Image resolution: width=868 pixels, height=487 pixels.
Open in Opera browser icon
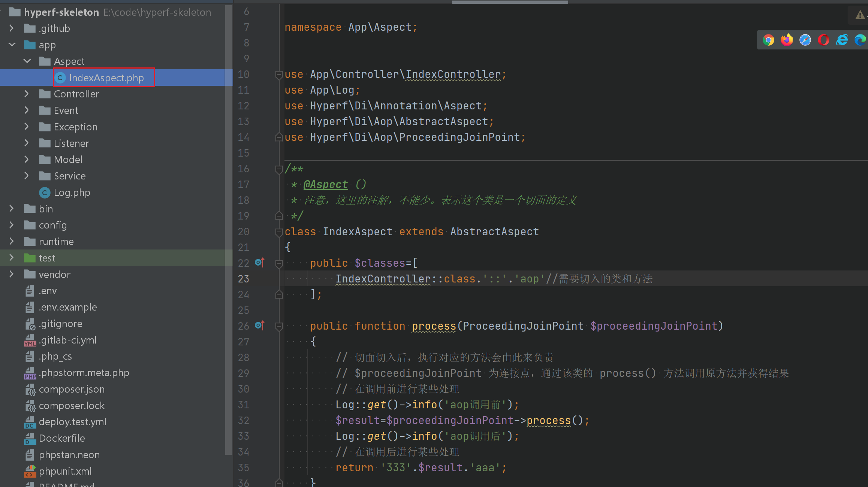tap(823, 40)
